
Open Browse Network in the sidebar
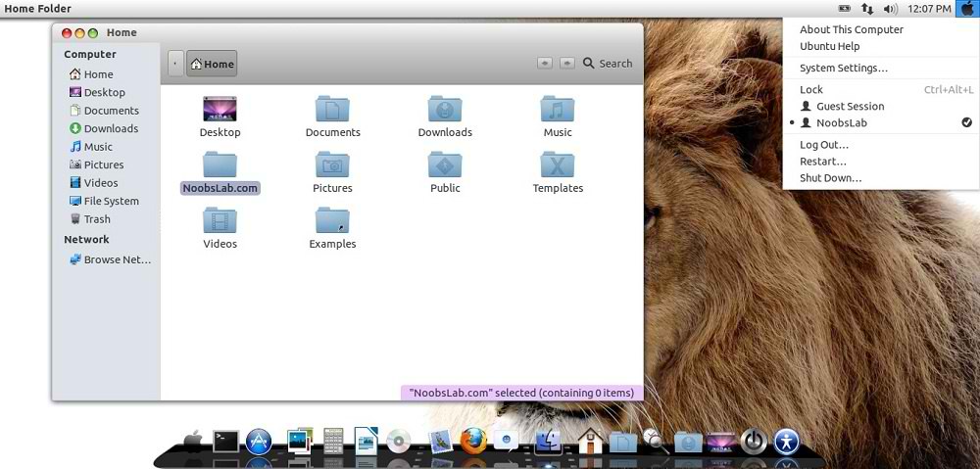click(x=110, y=259)
